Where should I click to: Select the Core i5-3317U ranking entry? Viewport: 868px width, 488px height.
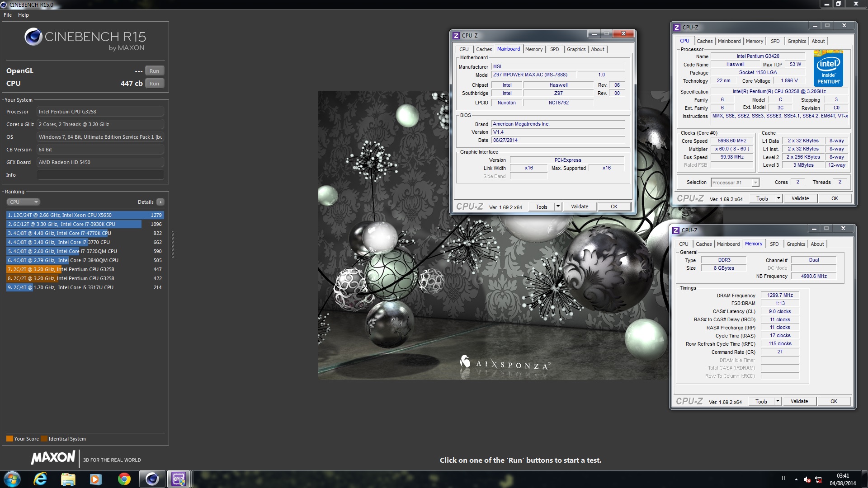[x=85, y=287]
